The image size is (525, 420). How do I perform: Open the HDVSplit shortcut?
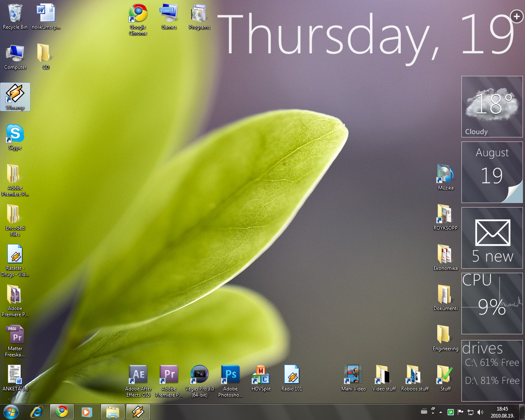coord(261,378)
